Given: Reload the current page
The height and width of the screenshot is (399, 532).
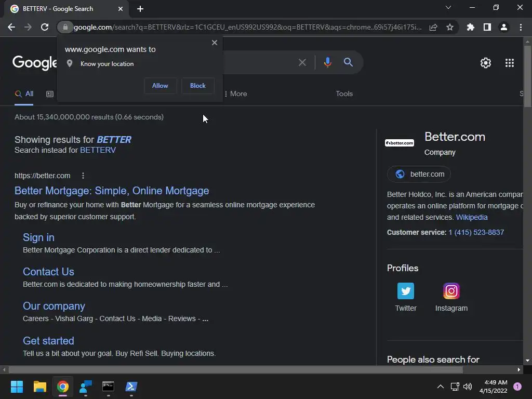Looking at the screenshot, I should [45, 27].
